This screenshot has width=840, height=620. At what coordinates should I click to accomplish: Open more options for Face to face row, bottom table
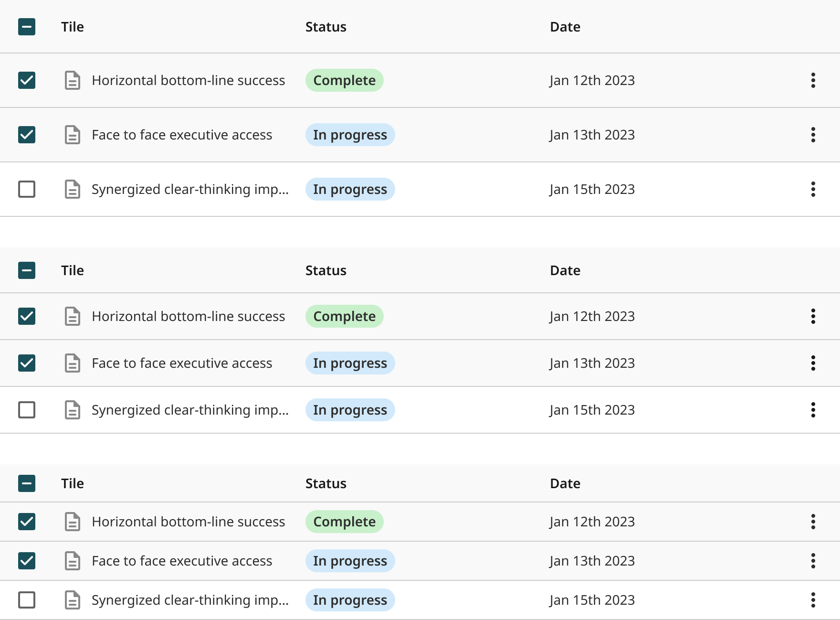pyautogui.click(x=813, y=561)
